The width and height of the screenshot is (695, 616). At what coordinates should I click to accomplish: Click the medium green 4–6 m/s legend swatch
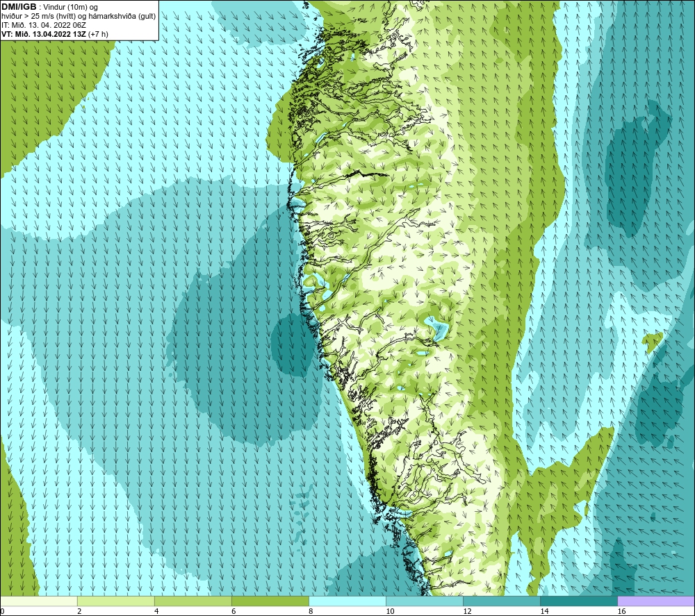[x=193, y=601]
